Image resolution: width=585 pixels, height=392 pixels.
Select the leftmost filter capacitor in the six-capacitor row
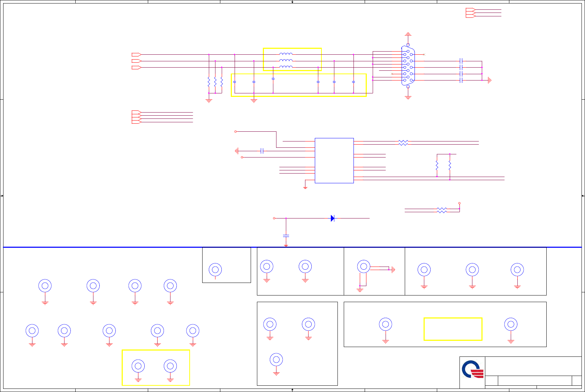(x=235, y=82)
